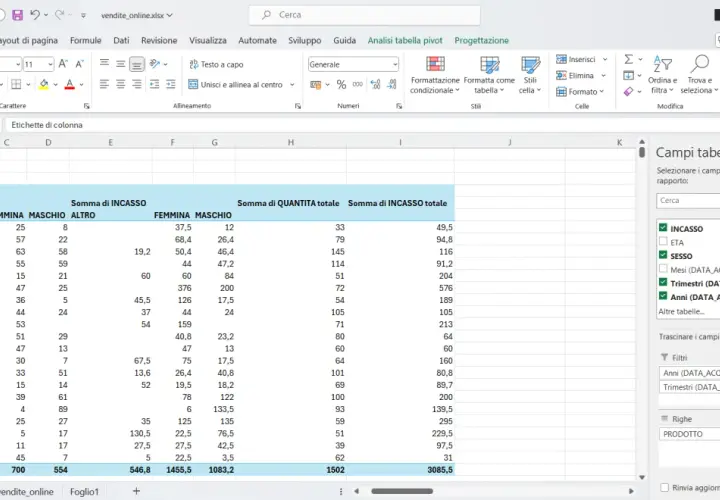Open Formattazione condizionale

[435, 75]
